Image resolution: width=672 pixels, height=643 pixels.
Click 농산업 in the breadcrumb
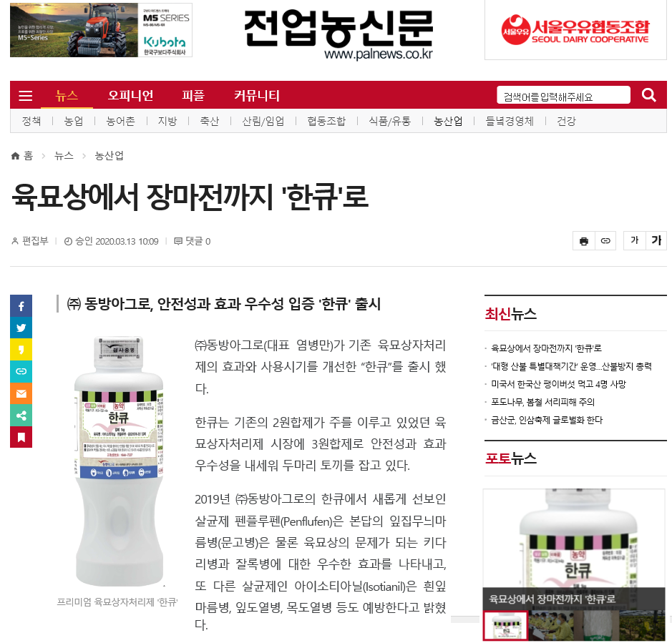point(109,156)
